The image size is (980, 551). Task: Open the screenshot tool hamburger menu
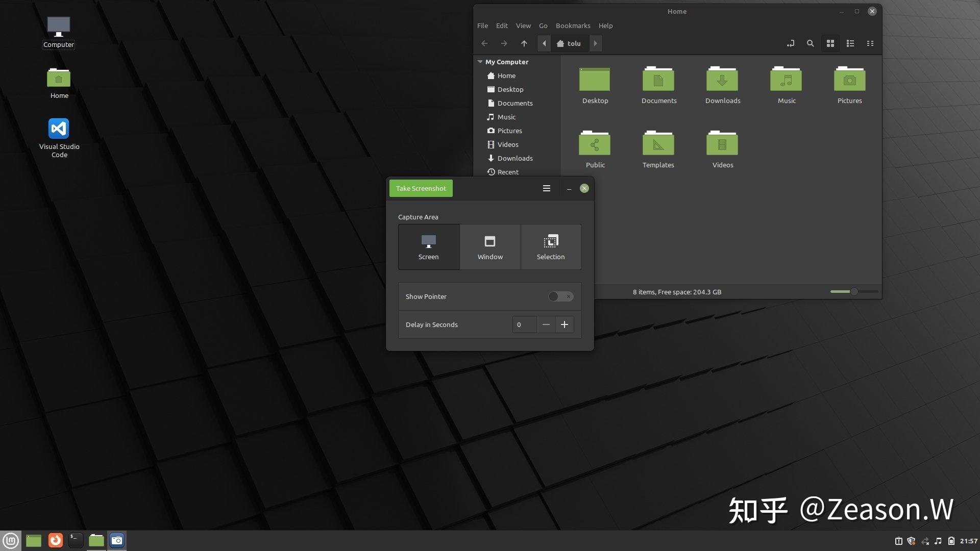click(546, 188)
